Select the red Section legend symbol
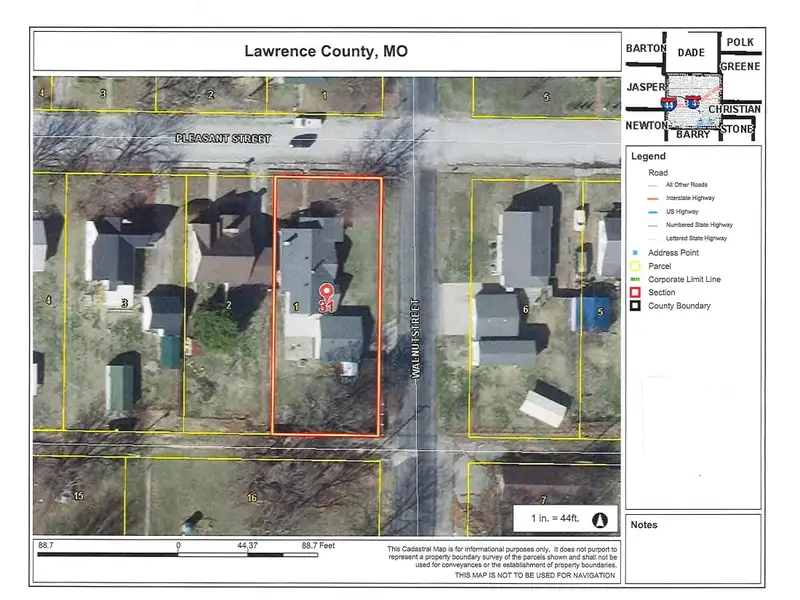Viewport: 800px width, 600px height. pos(633,292)
